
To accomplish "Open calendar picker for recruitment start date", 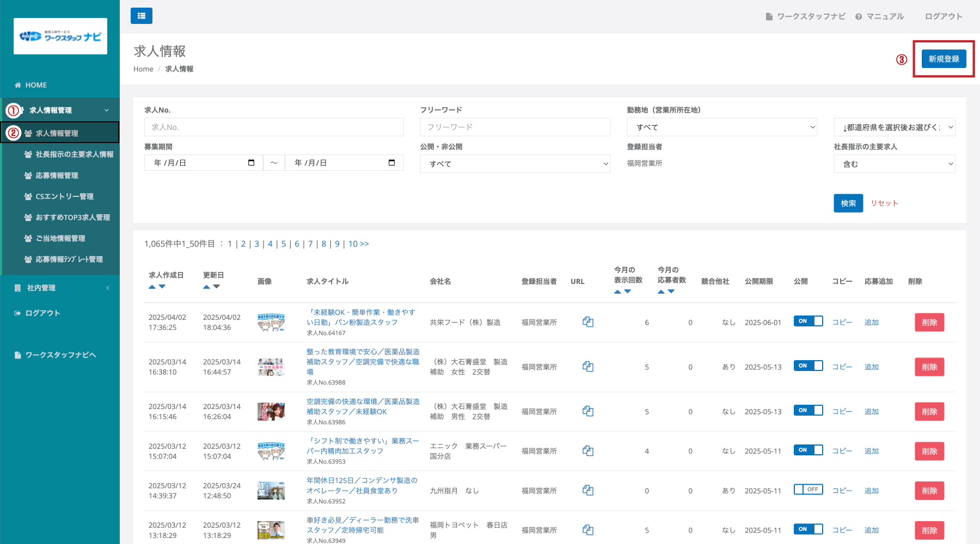I will pyautogui.click(x=251, y=163).
